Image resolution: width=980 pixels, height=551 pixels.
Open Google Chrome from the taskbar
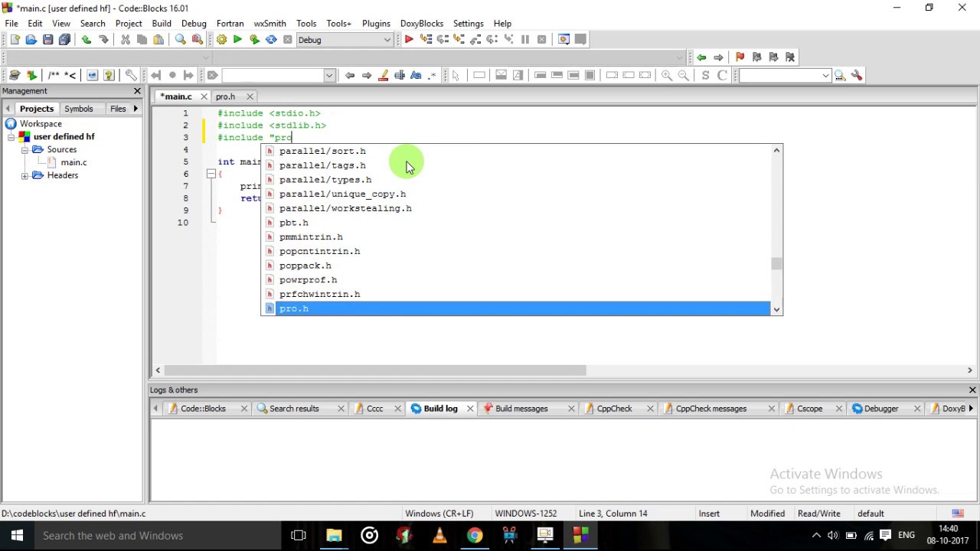475,536
